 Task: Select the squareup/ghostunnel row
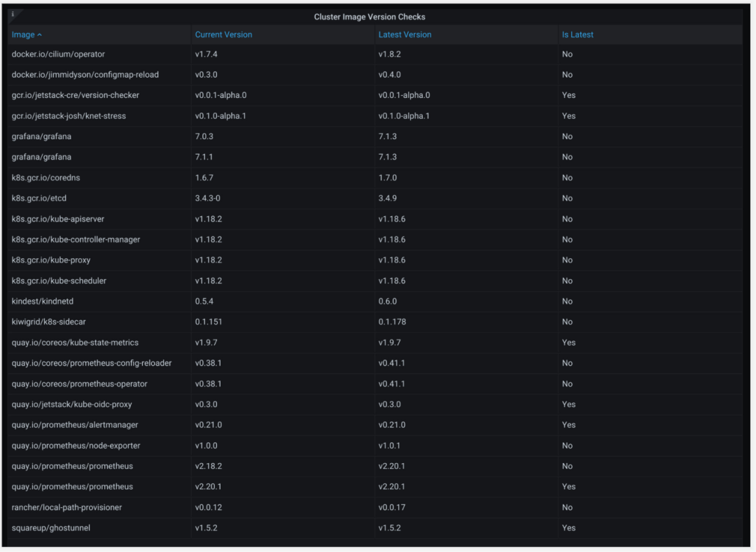click(x=375, y=528)
